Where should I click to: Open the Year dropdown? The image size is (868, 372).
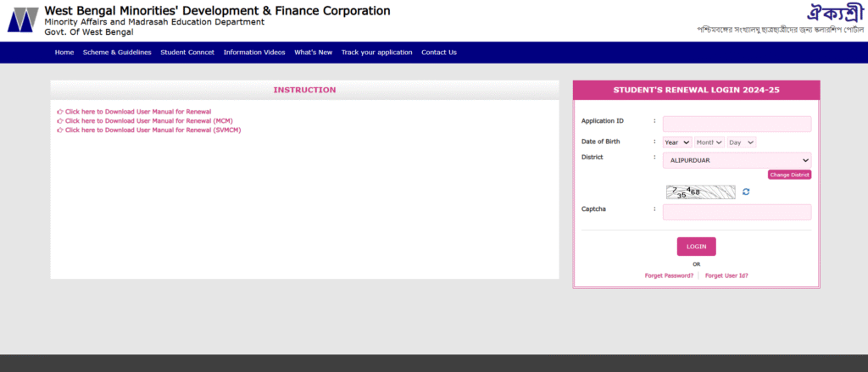(x=677, y=142)
